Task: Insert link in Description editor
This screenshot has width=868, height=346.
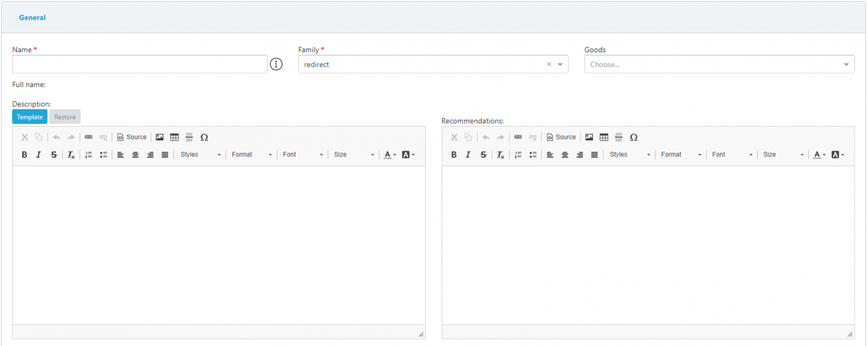Action: [88, 137]
